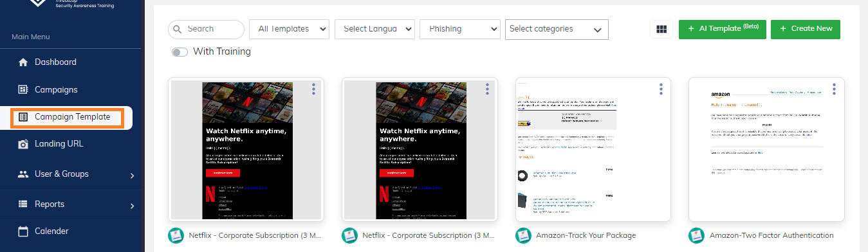The height and width of the screenshot is (252, 868).
Task: Expand the User & Groups chevron
Action: pyautogui.click(x=132, y=175)
